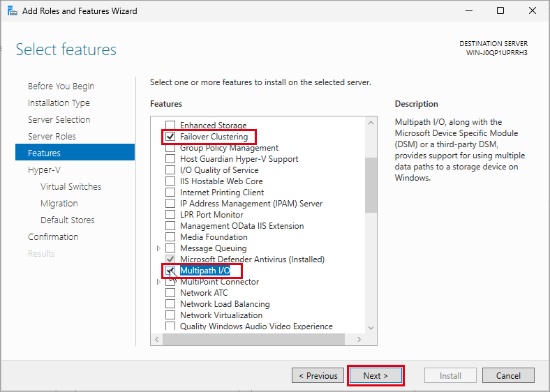Expand the Message Queuing tree node

(x=158, y=248)
